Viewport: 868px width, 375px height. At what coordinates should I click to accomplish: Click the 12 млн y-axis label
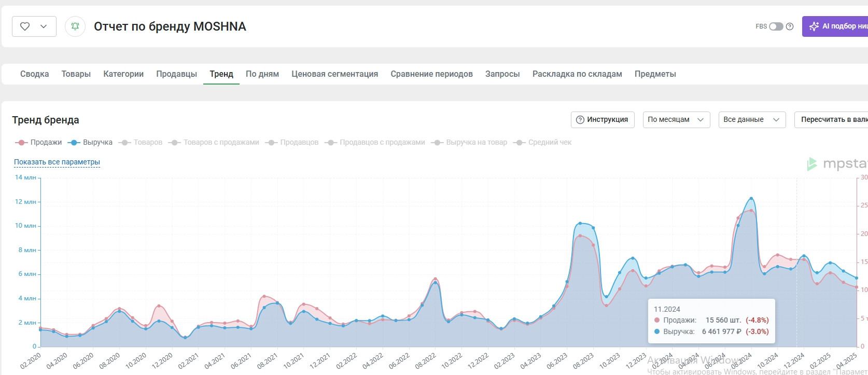25,202
